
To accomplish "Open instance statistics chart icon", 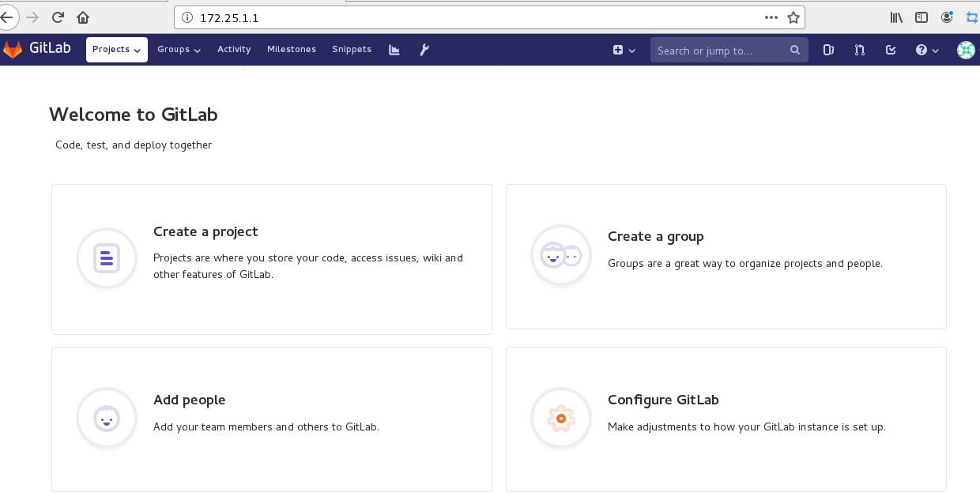I will (394, 50).
